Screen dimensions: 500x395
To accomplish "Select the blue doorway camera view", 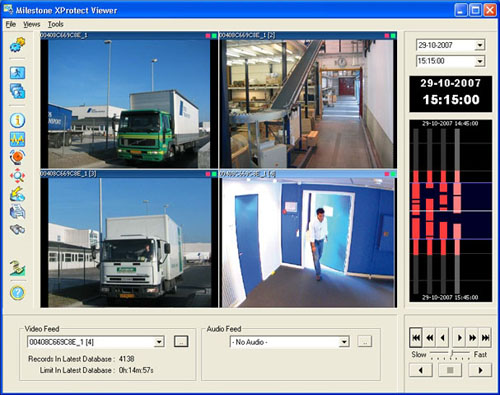I will click(x=308, y=242).
